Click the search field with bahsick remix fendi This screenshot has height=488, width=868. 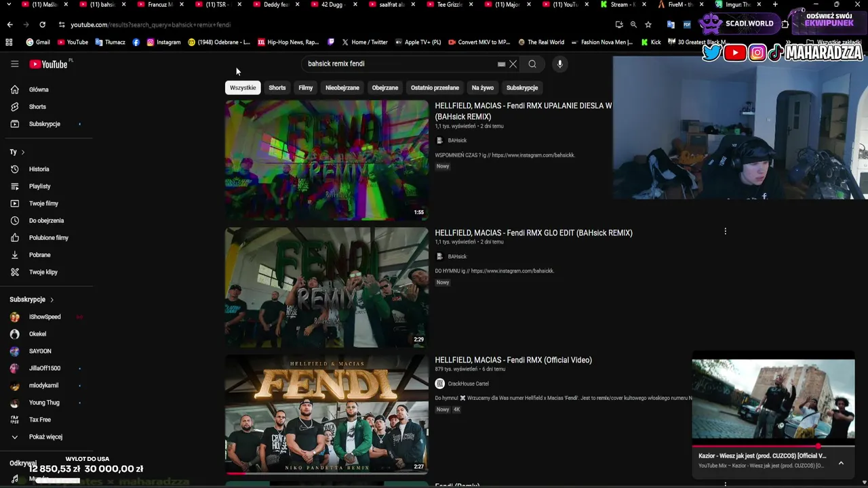pos(400,64)
